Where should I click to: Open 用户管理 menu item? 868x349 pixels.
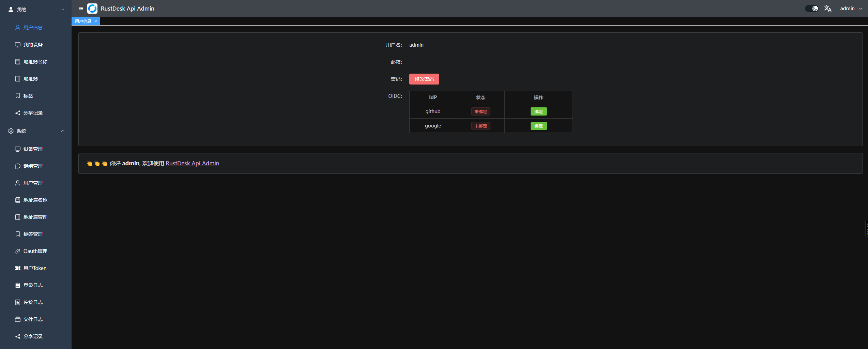(33, 183)
